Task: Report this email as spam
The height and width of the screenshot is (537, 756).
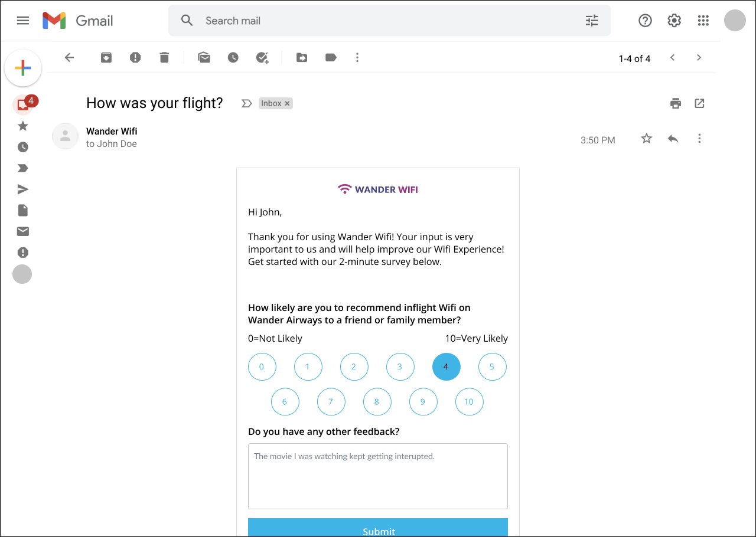Action: [135, 57]
